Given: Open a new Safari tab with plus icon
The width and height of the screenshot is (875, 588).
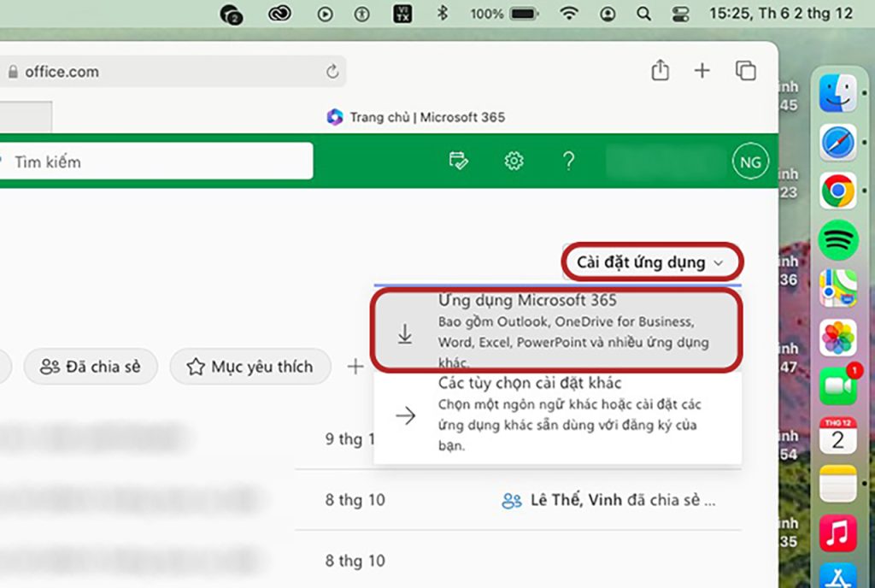Looking at the screenshot, I should 702,71.
